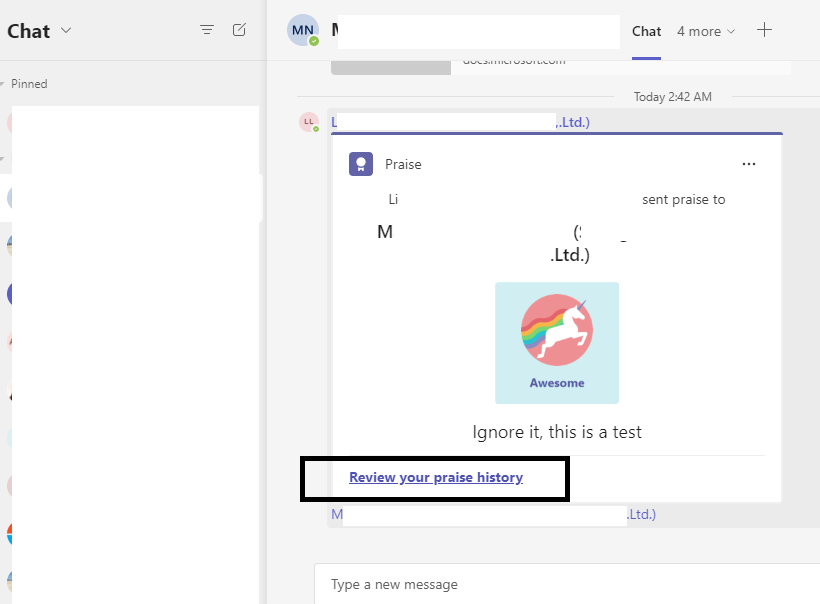This screenshot has width=820, height=604.
Task: Open the Praise card more options menu
Action: click(749, 164)
